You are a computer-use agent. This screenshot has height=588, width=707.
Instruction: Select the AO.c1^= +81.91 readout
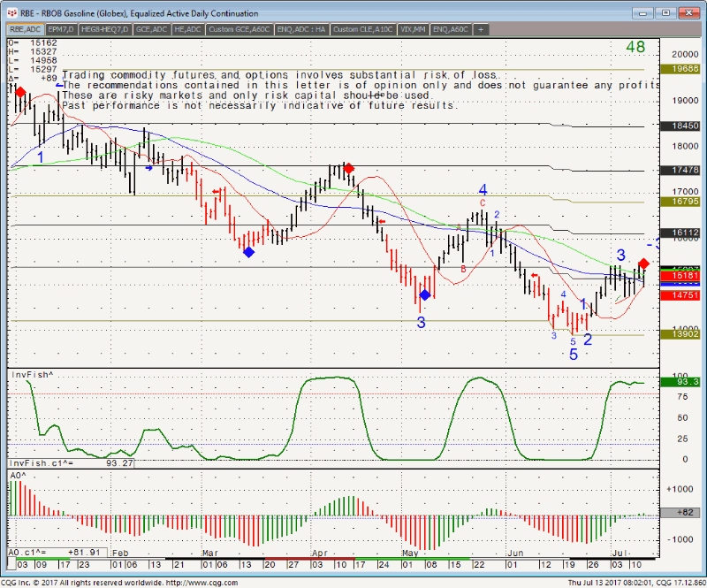(57, 553)
